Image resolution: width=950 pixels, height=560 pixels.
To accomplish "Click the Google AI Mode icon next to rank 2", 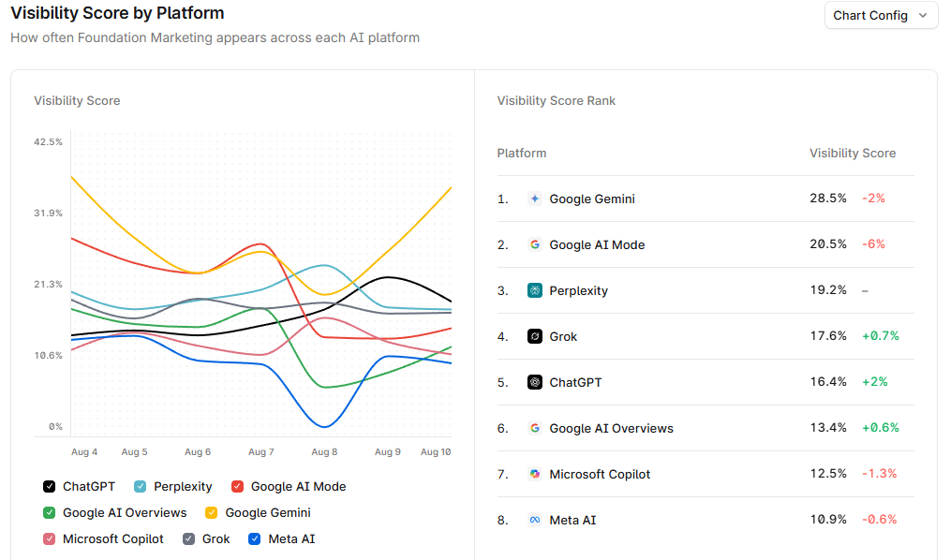I will coord(534,244).
